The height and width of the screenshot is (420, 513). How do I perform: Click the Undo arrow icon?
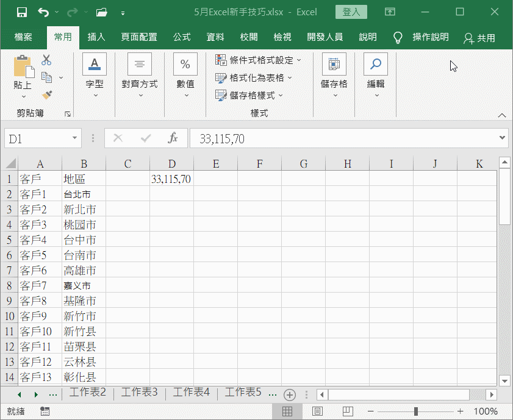pyautogui.click(x=43, y=12)
